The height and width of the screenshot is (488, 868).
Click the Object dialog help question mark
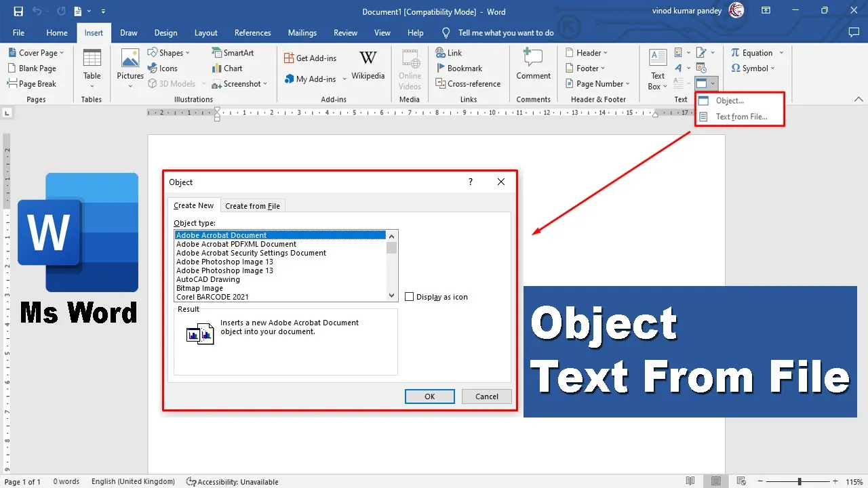point(471,182)
